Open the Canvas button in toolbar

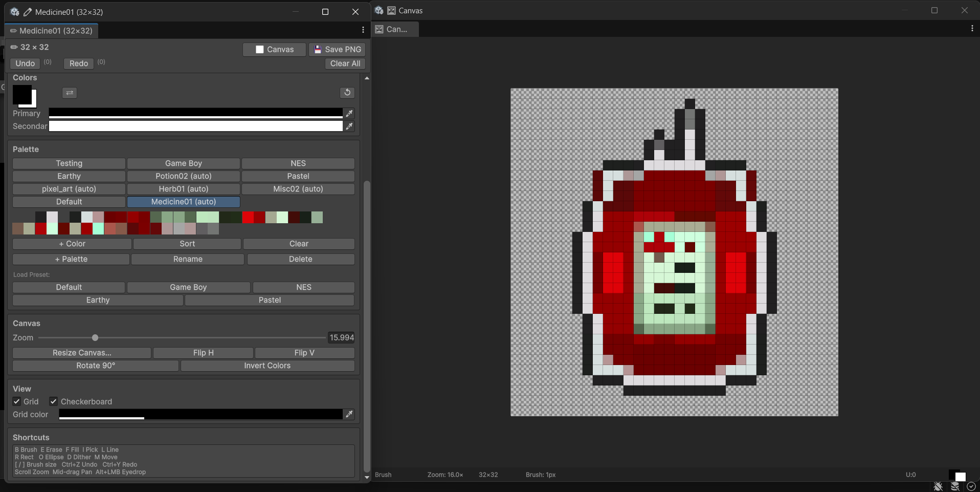point(275,49)
